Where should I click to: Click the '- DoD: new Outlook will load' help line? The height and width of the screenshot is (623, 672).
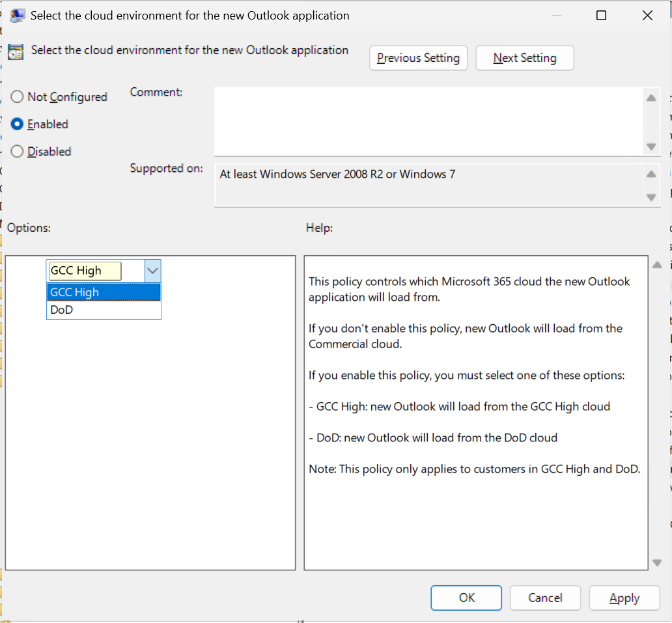[433, 438]
